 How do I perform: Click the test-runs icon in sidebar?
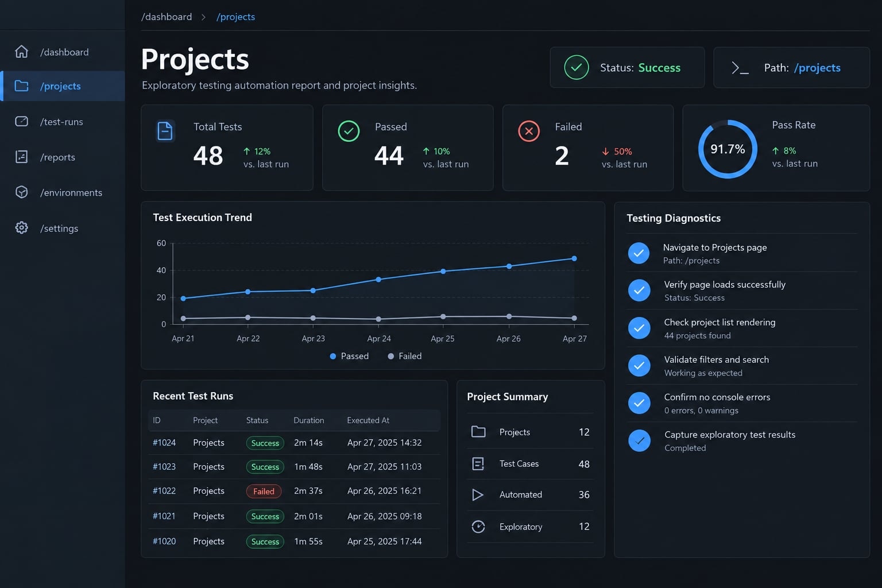tap(21, 121)
